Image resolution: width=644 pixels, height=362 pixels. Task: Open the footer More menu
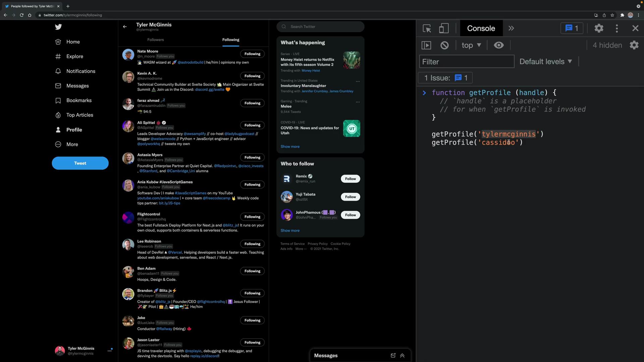click(301, 249)
